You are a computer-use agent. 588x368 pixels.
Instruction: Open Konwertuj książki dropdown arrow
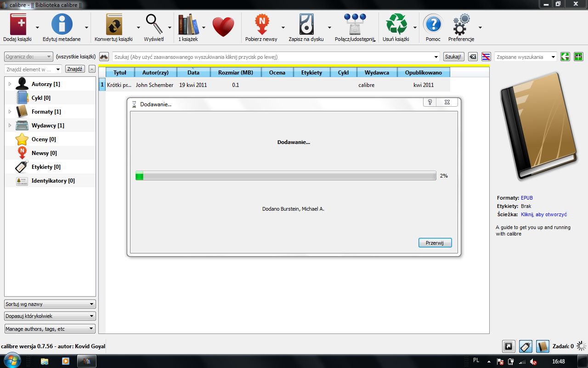pyautogui.click(x=138, y=27)
